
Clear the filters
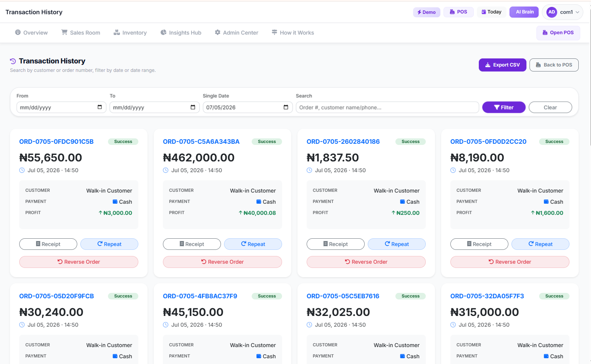click(x=550, y=107)
